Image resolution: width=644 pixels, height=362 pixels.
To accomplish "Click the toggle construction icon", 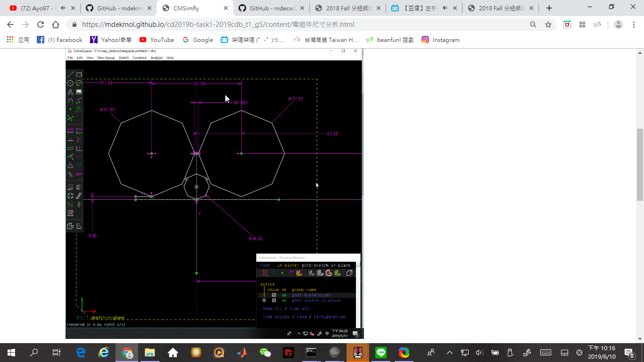I will pos(79,109).
